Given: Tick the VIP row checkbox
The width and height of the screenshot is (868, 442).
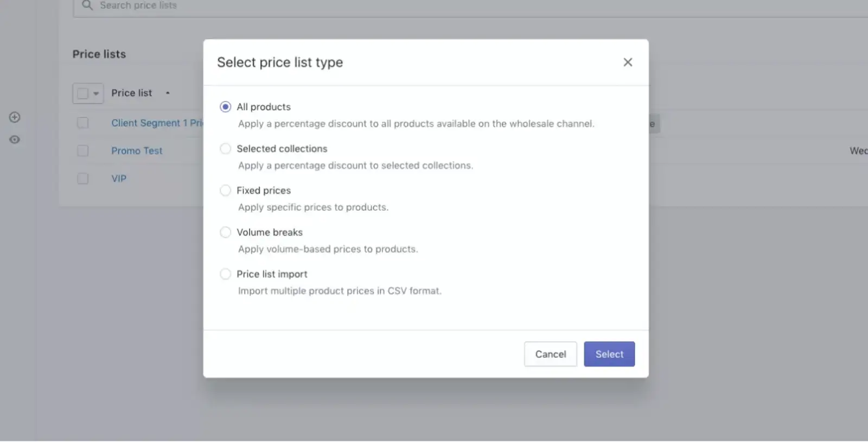Looking at the screenshot, I should coord(82,178).
